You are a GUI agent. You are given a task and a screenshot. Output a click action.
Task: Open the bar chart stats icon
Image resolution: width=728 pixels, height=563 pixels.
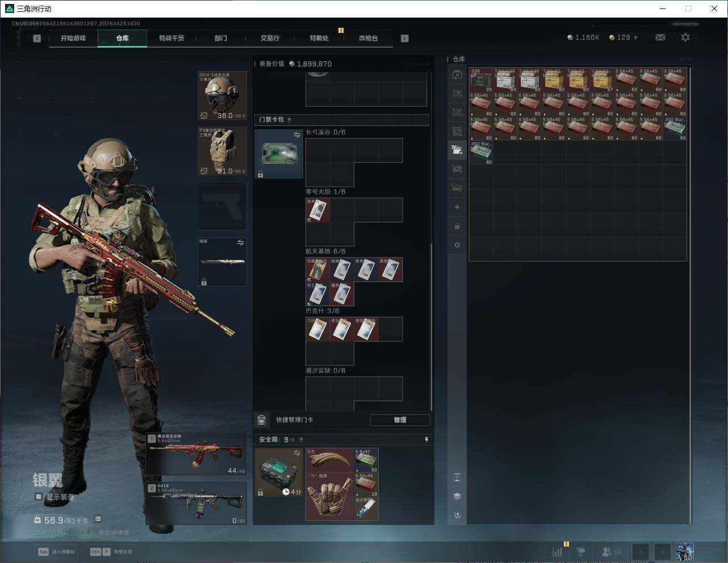558,552
